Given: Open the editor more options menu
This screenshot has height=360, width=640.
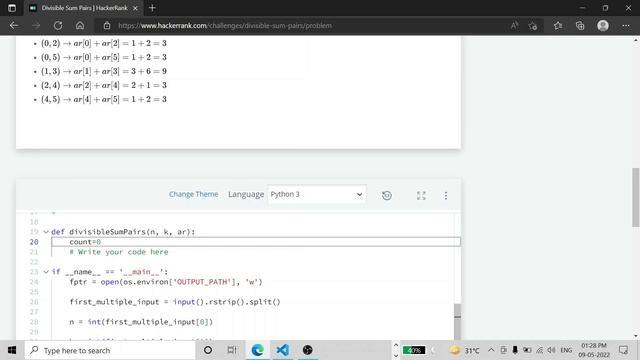Looking at the screenshot, I should 446,196.
